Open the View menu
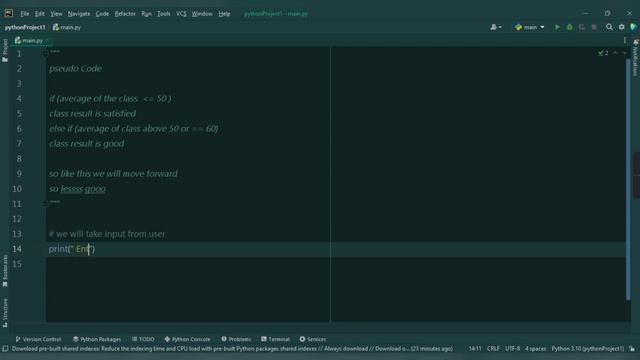The width and height of the screenshot is (640, 360). coord(56,13)
